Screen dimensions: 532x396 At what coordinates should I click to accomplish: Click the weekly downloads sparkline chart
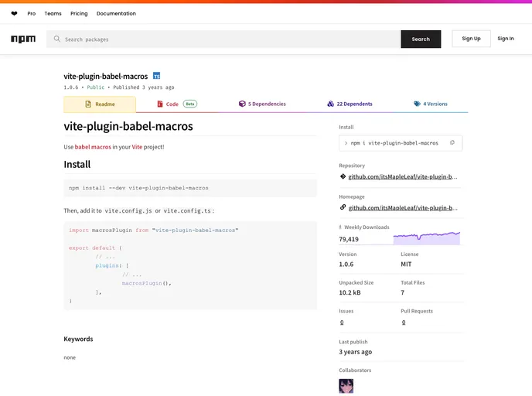pyautogui.click(x=427, y=238)
